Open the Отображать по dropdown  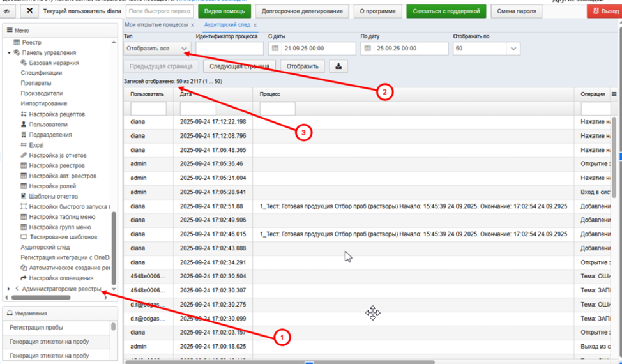coord(487,49)
